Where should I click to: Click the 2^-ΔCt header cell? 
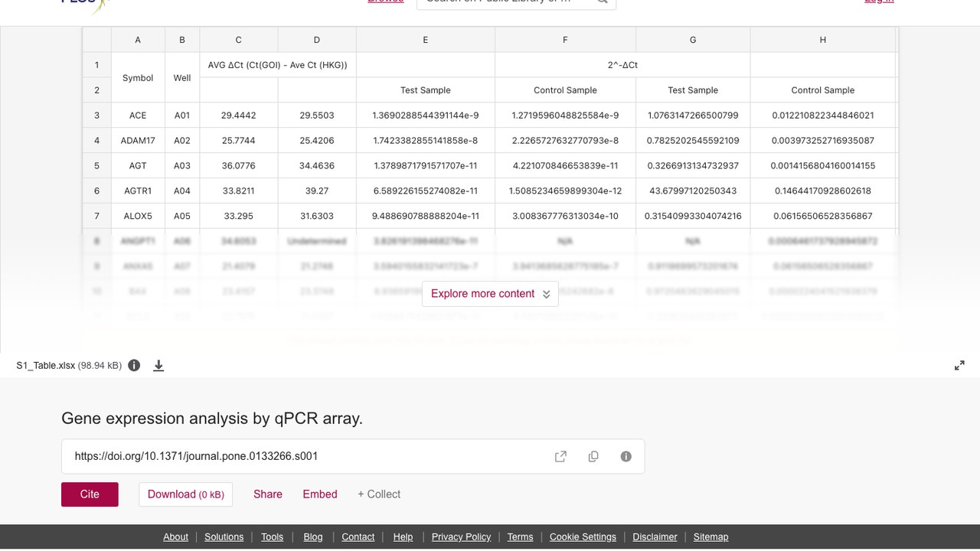[x=623, y=65]
